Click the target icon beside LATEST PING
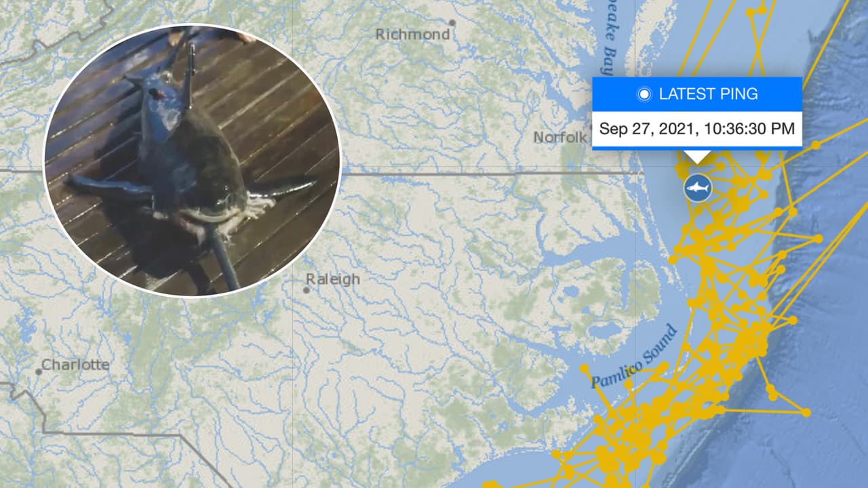The width and height of the screenshot is (868, 488). [644, 94]
